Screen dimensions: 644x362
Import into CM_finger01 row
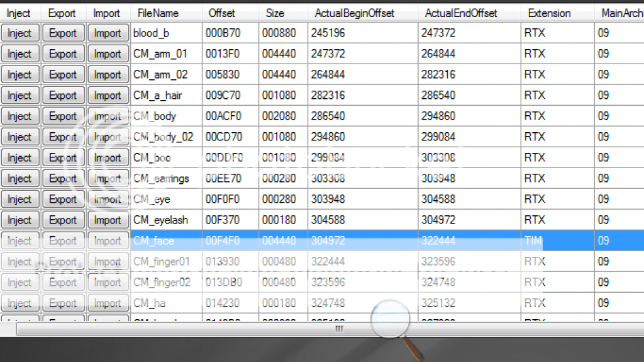[108, 262]
